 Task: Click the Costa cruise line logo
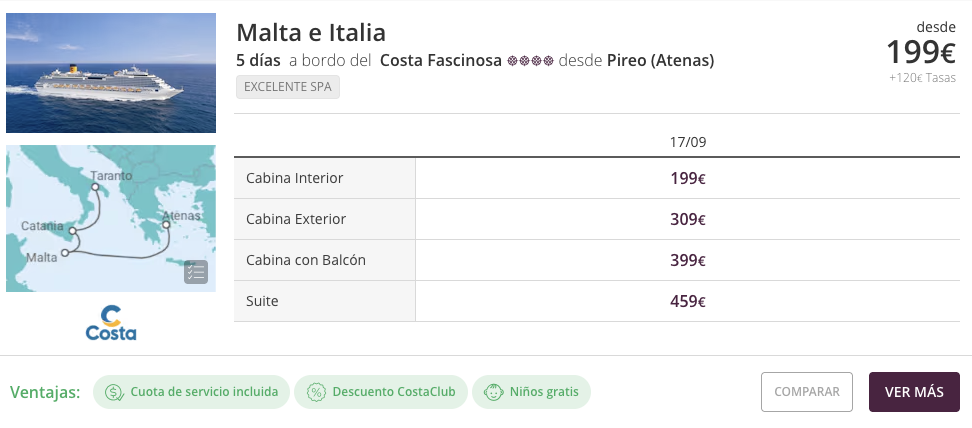pos(111,323)
